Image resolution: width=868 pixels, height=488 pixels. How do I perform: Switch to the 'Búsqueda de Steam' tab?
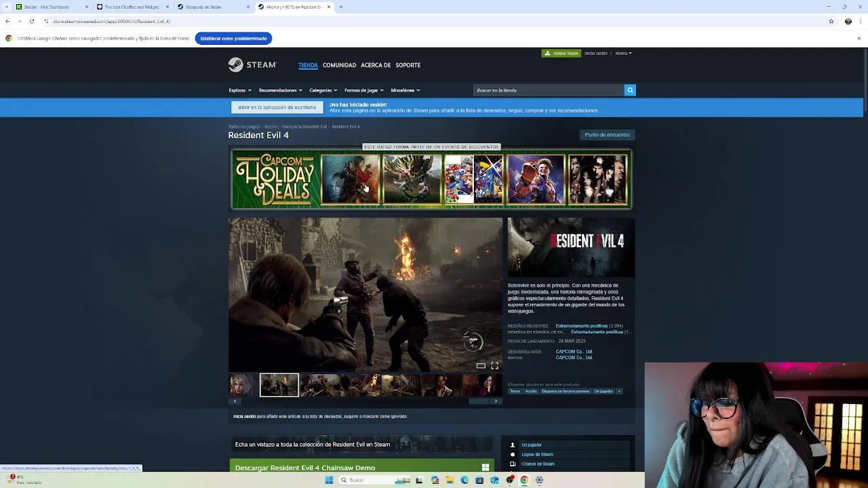tap(213, 7)
